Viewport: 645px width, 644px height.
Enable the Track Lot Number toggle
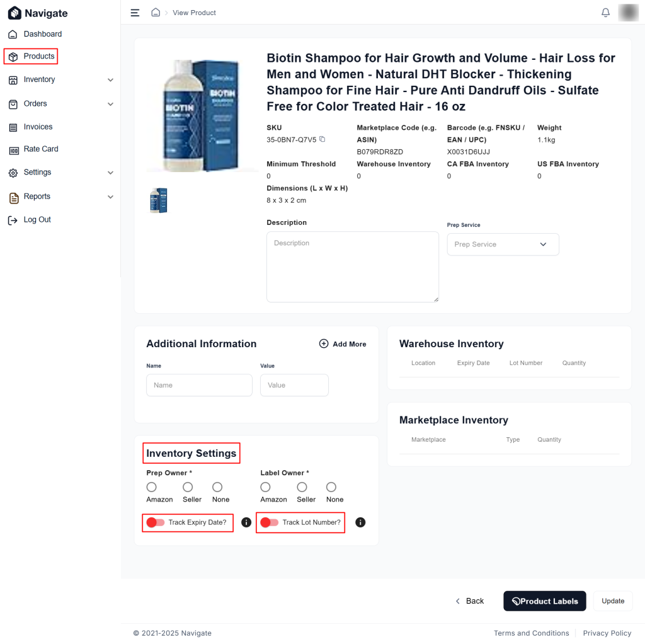point(270,522)
